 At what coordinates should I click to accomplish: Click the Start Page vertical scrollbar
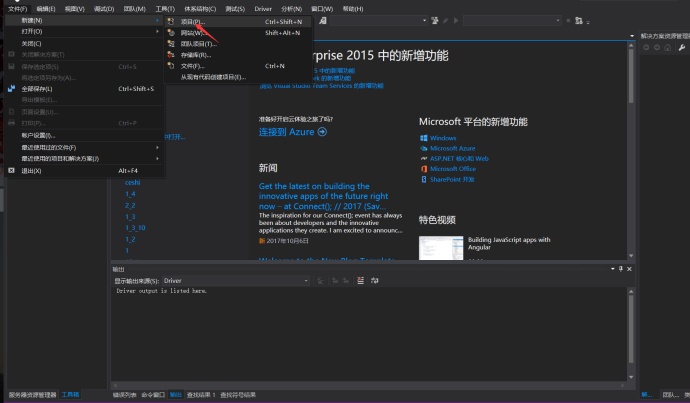click(631, 76)
